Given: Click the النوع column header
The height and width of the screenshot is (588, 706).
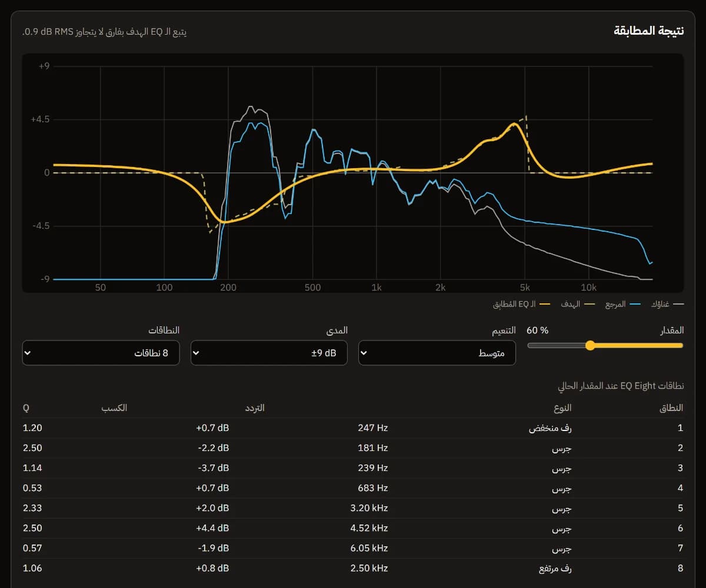Looking at the screenshot, I should click(564, 407).
